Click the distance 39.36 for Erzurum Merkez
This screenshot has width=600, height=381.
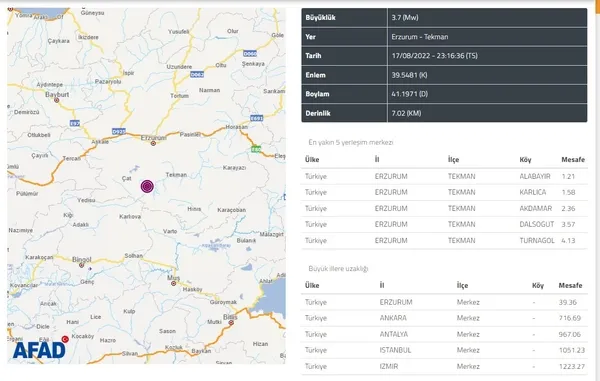(567, 302)
